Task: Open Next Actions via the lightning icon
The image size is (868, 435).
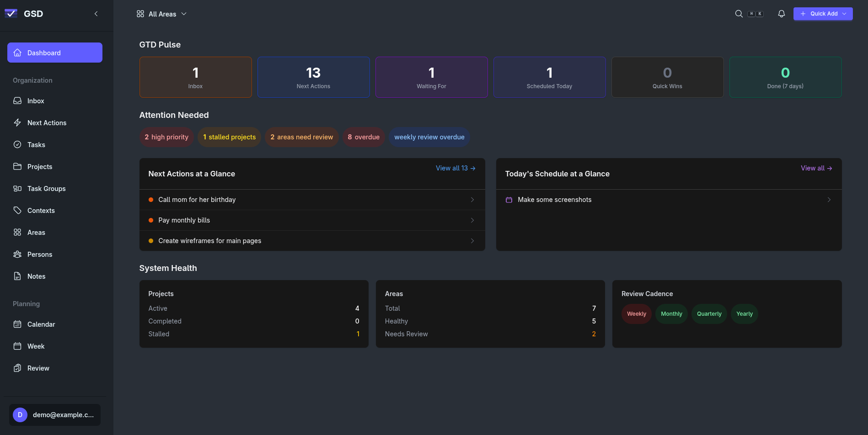Action: [17, 122]
